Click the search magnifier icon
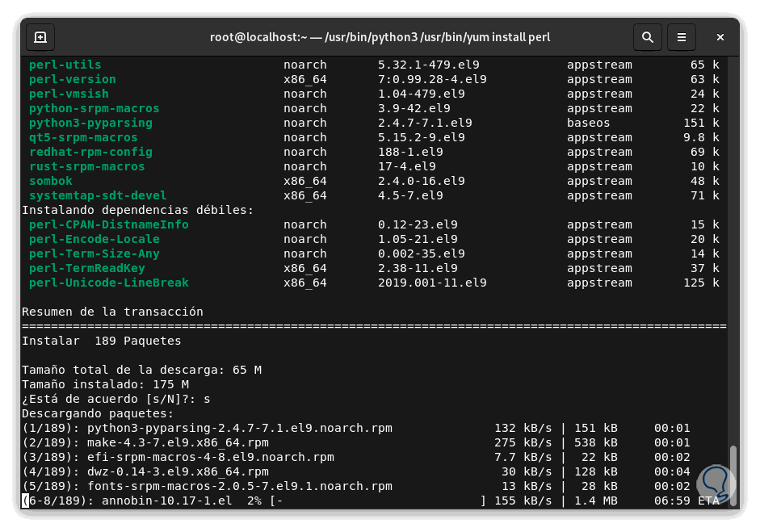The width and height of the screenshot is (760, 532). tap(647, 37)
